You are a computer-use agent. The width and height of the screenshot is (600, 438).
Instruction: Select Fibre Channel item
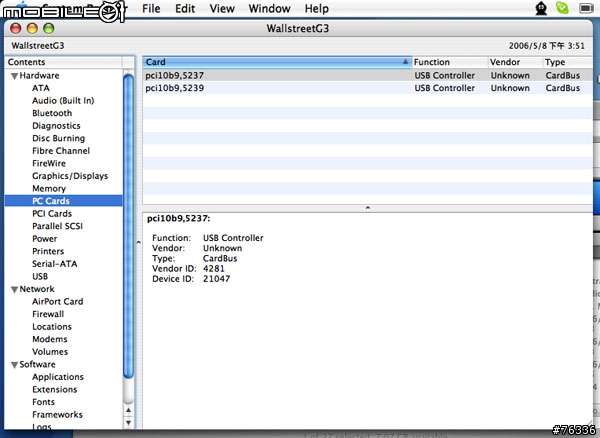click(61, 151)
